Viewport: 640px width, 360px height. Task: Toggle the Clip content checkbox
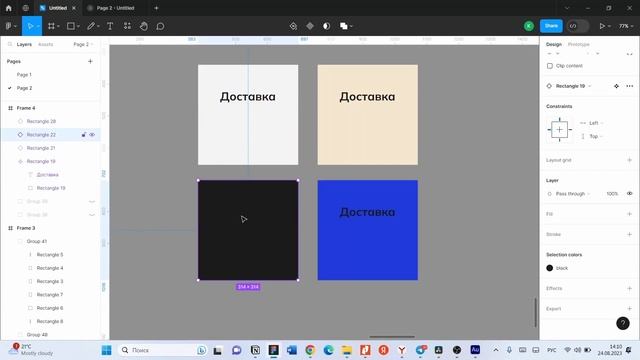click(550, 66)
